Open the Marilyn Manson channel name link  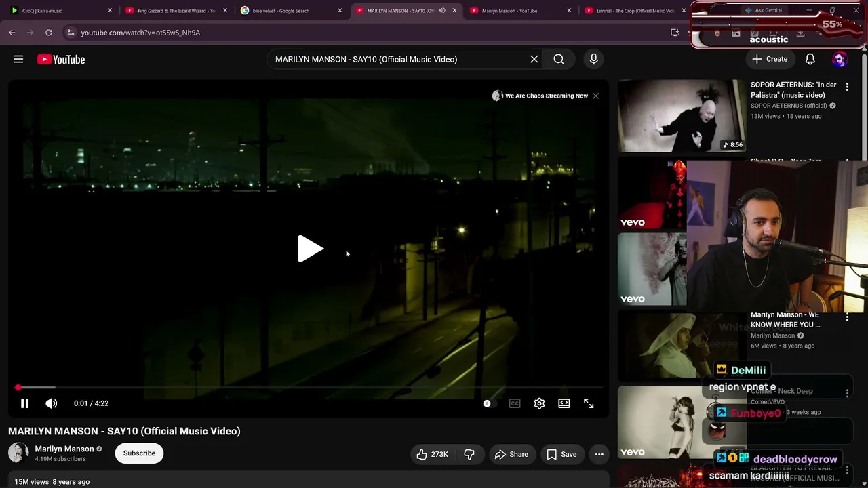64,449
